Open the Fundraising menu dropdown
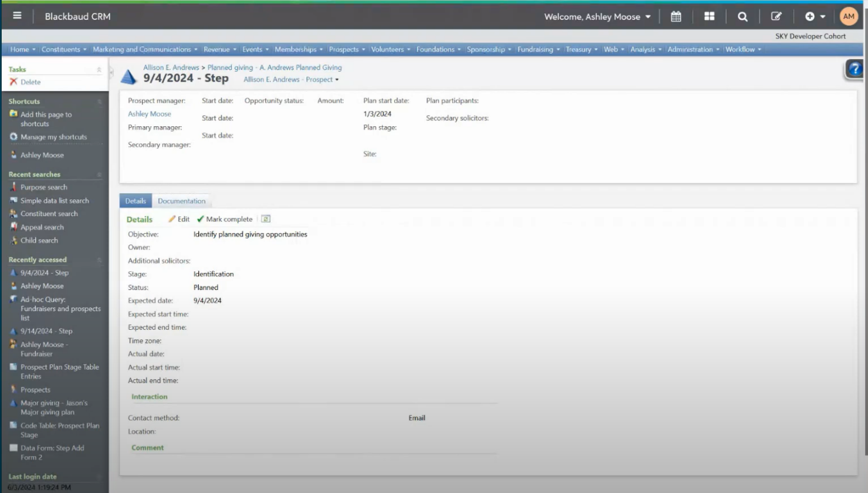This screenshot has width=868, height=493. [538, 49]
